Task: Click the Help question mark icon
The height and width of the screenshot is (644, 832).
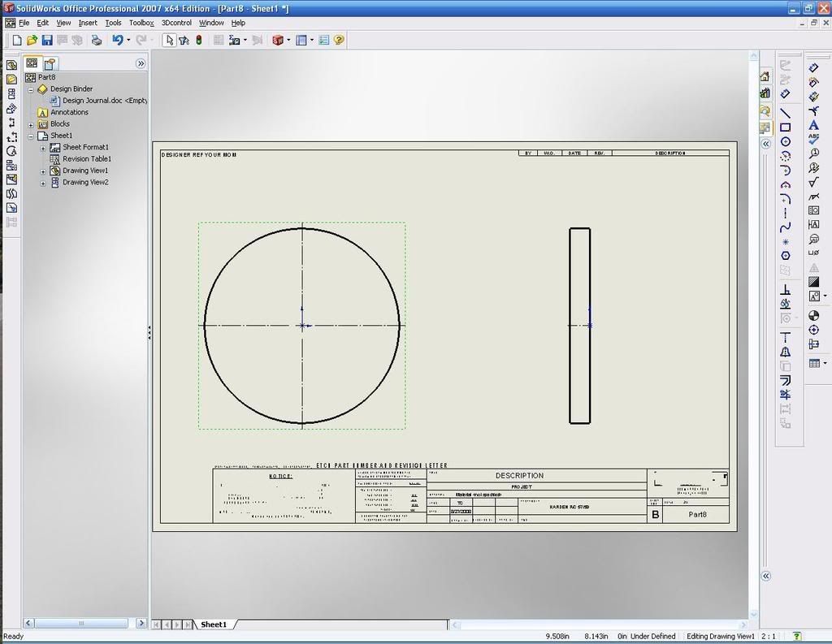Action: (339, 40)
